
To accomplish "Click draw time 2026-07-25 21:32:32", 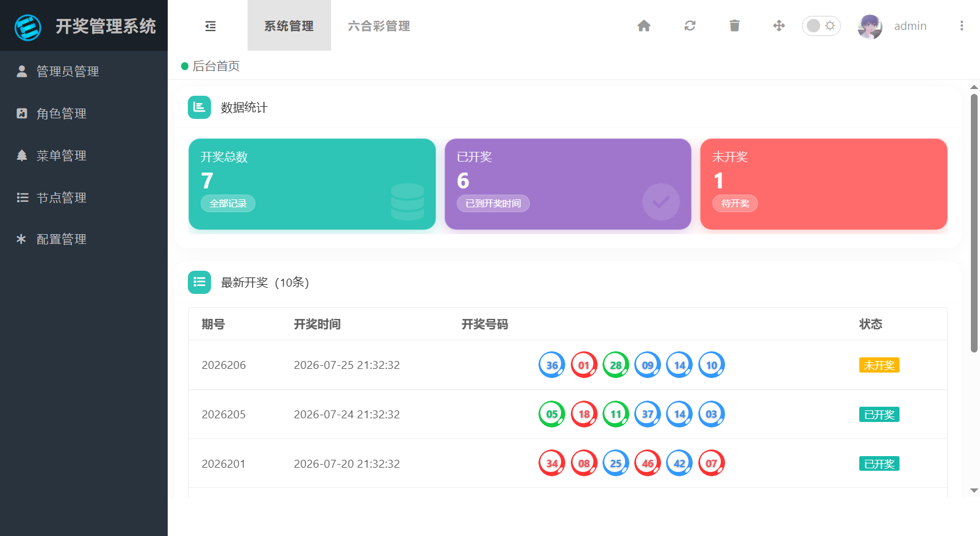I will tap(347, 365).
